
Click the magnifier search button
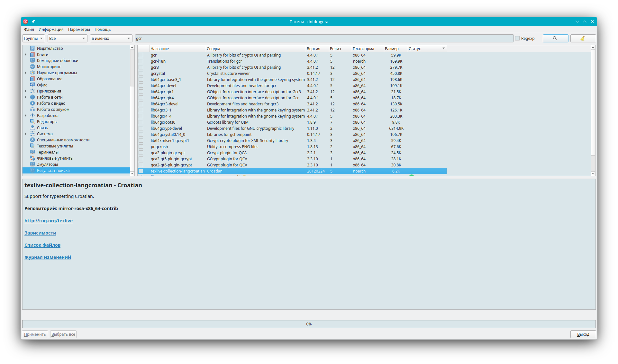coord(555,38)
